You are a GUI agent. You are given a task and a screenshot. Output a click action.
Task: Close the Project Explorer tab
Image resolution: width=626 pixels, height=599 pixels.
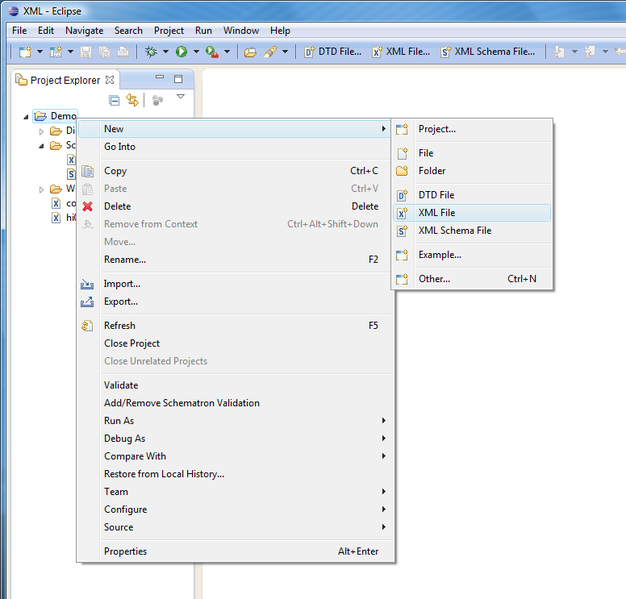(x=110, y=80)
